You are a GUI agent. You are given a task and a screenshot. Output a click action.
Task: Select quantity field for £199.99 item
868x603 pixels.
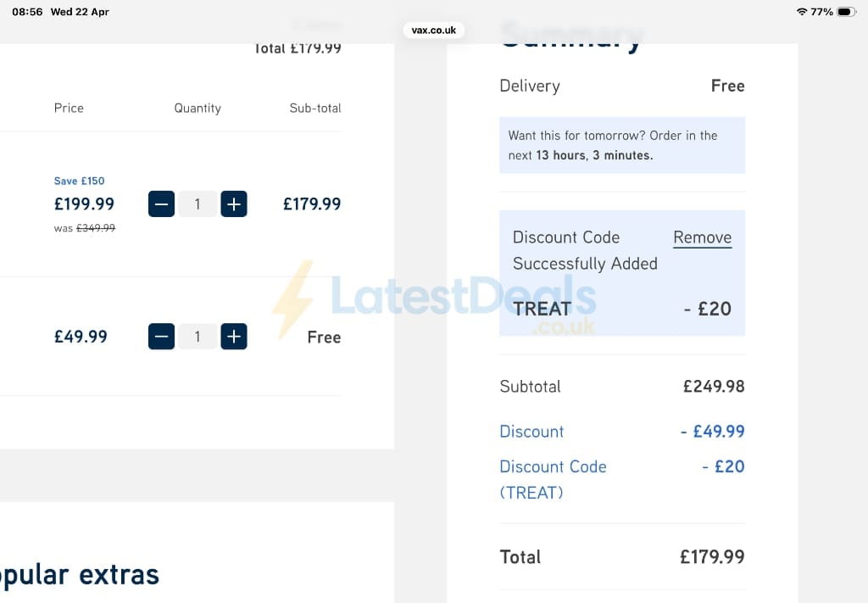(198, 204)
